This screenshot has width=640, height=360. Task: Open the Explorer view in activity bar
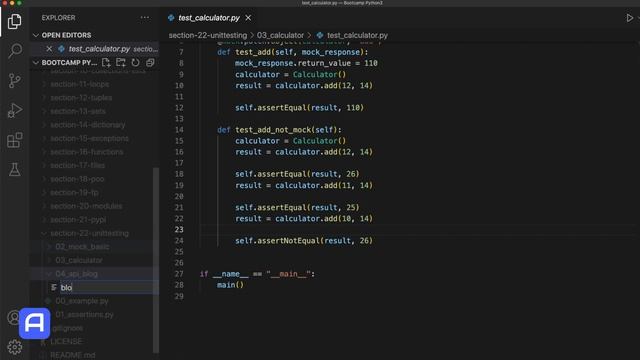[x=15, y=21]
